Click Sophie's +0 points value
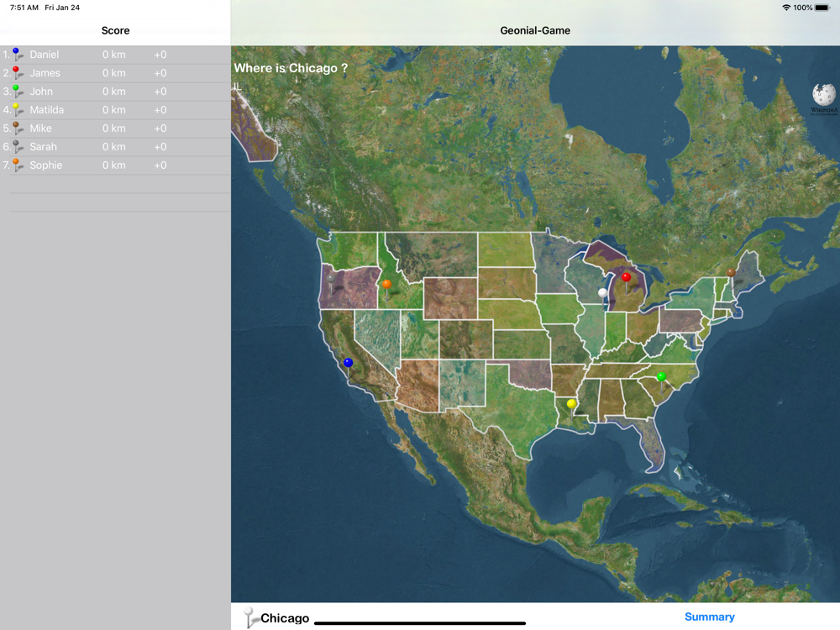 click(x=160, y=165)
